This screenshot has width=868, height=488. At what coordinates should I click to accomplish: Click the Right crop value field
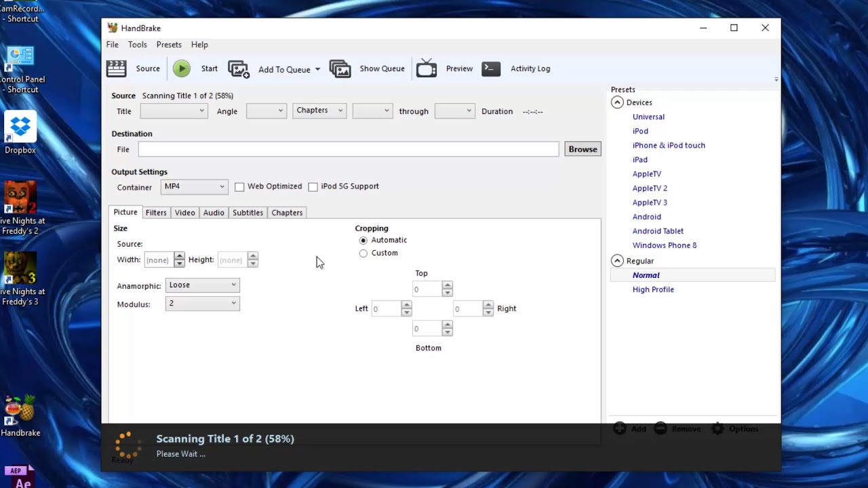467,309
